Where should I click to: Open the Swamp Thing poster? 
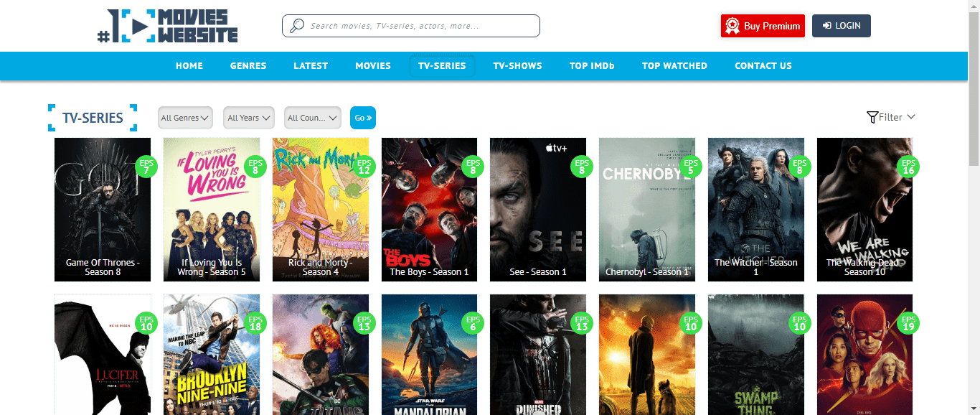pyautogui.click(x=756, y=355)
